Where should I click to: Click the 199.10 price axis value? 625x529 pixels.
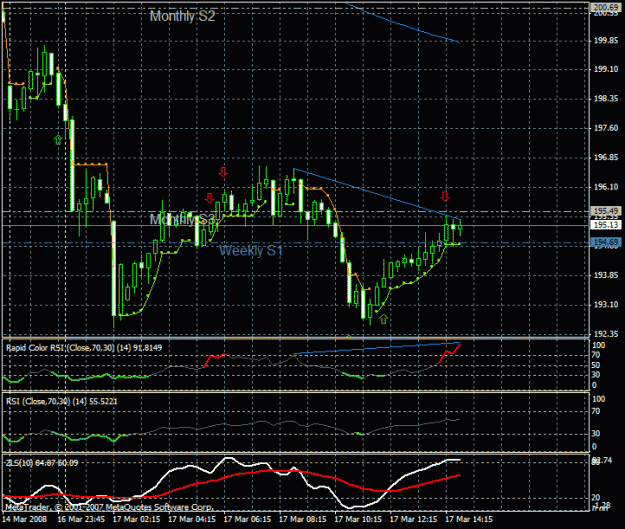pos(606,69)
